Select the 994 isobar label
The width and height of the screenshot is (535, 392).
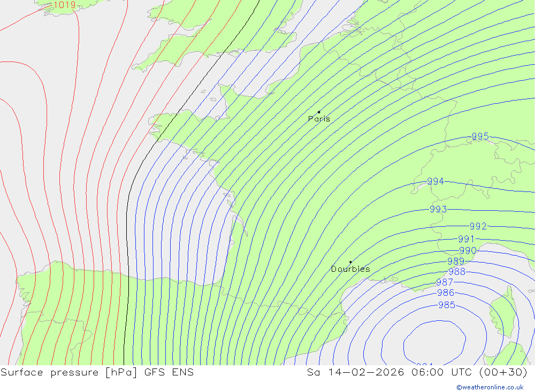click(x=435, y=181)
